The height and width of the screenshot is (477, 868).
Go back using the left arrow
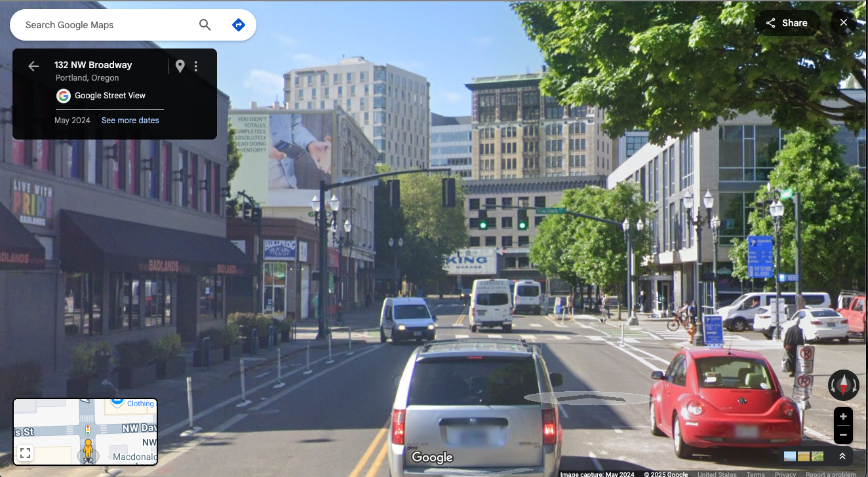pos(33,66)
